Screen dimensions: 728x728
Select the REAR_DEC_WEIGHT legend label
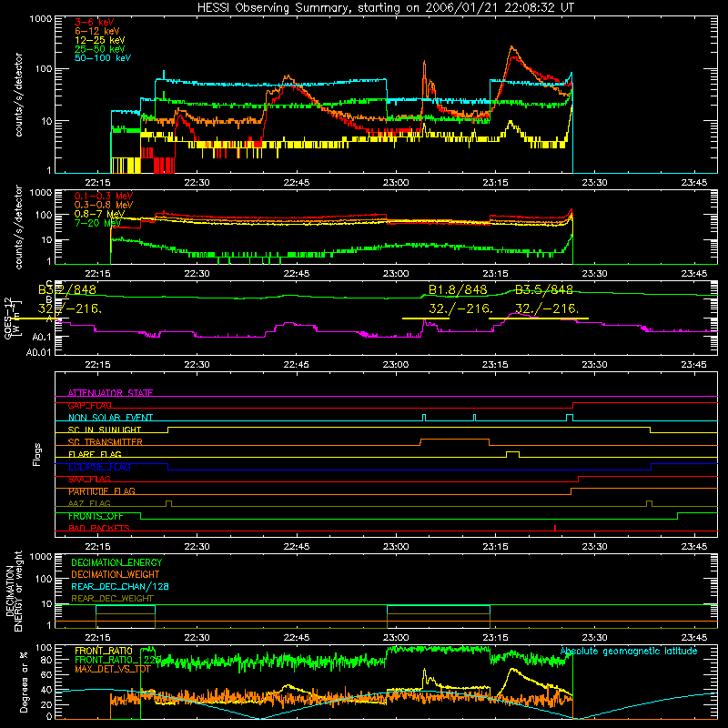click(112, 599)
